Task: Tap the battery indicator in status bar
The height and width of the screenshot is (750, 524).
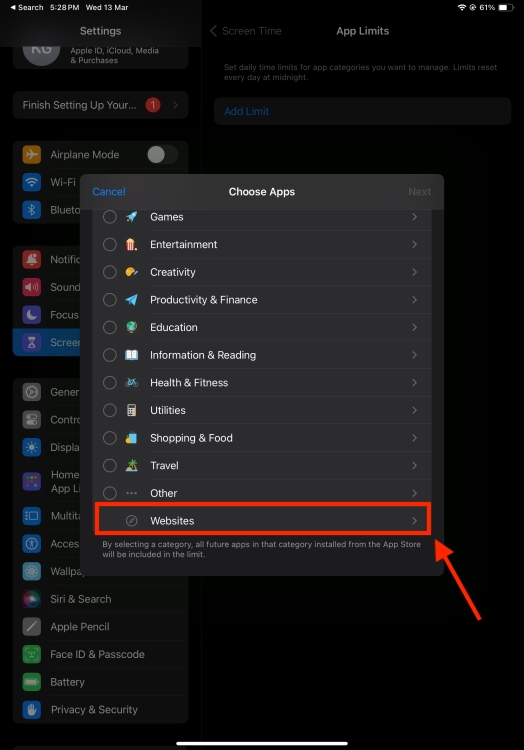Action: [x=506, y=7]
